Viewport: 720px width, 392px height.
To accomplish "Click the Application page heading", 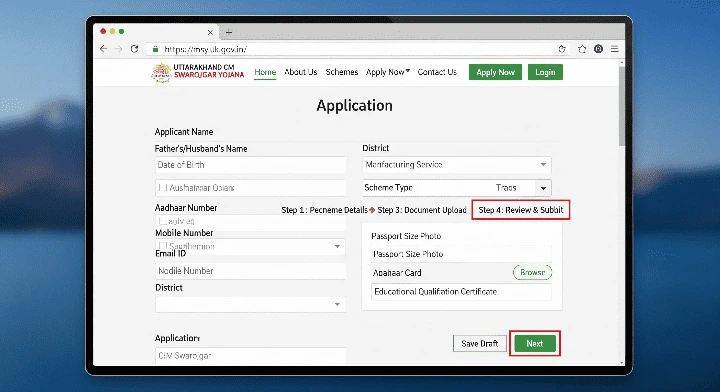I will tap(354, 106).
